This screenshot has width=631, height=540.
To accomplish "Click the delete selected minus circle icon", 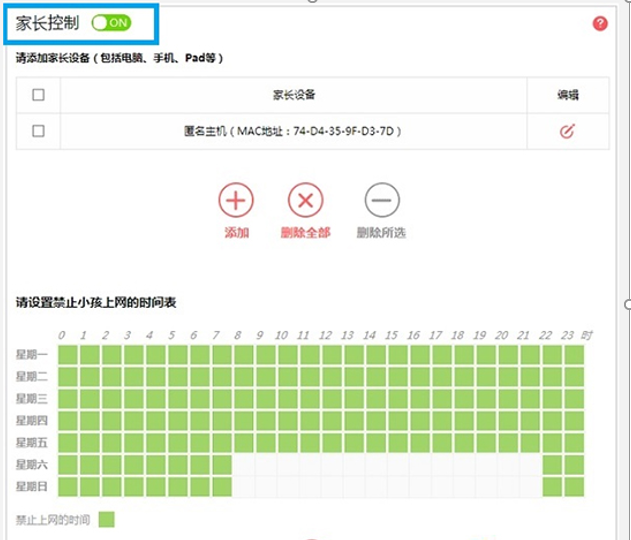I will point(381,201).
